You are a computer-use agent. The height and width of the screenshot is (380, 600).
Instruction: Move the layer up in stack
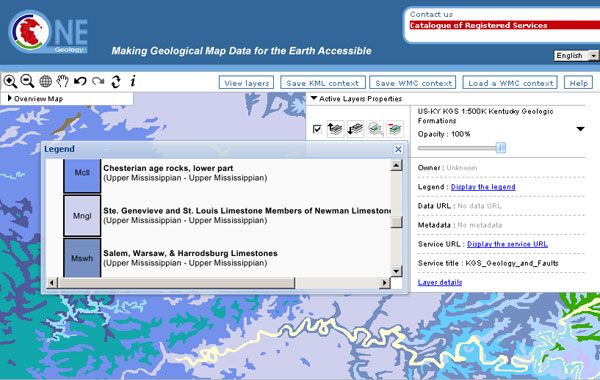coord(335,129)
